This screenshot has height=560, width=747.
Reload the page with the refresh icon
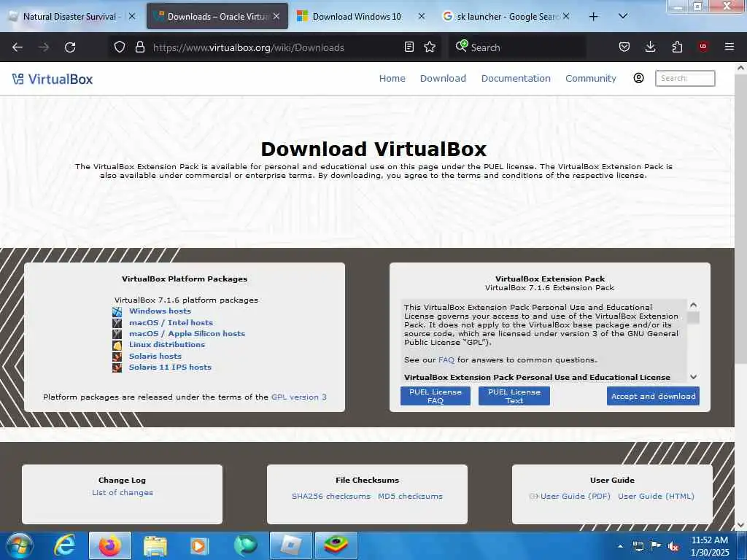coord(70,47)
